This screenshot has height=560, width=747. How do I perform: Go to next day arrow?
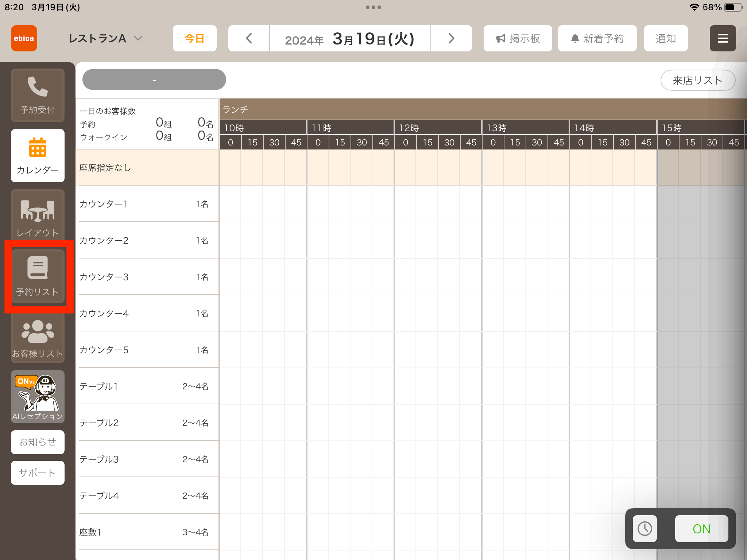[451, 38]
